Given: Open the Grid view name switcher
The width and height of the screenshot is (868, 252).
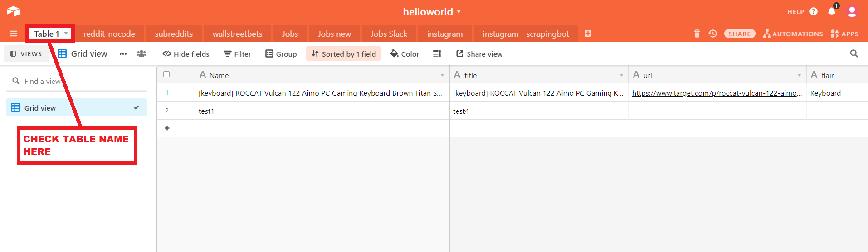Looking at the screenshot, I should click(83, 53).
